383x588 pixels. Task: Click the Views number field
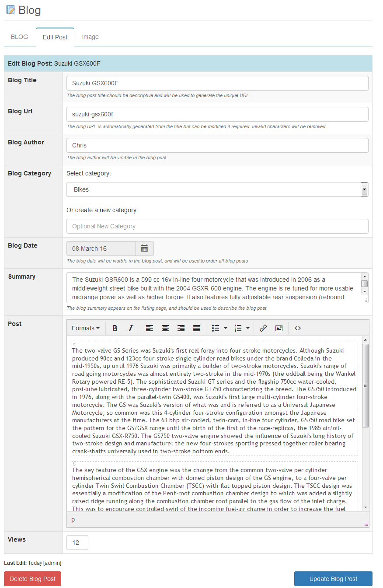click(77, 542)
